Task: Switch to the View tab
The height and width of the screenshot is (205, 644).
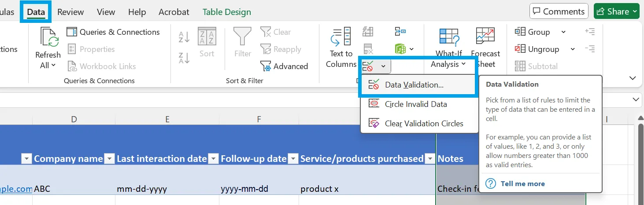Action: coord(106,12)
